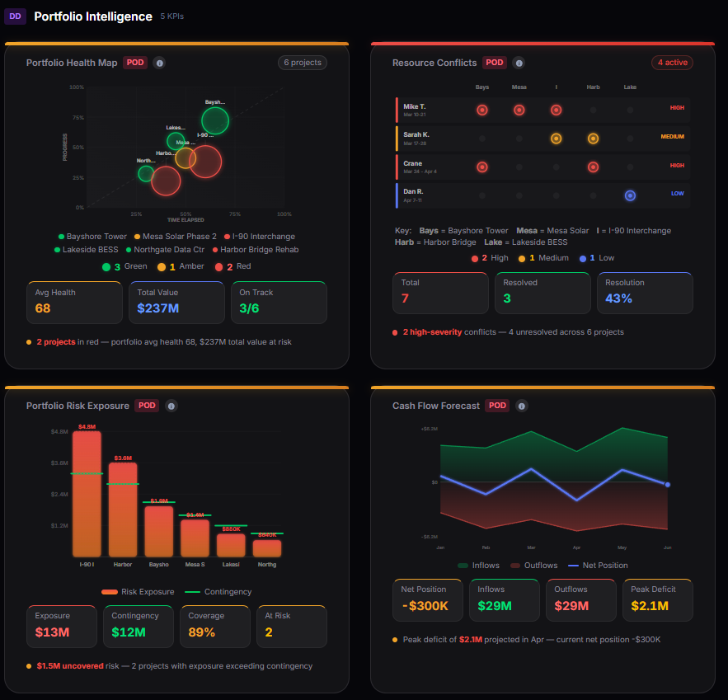The width and height of the screenshot is (728, 700).
Task: Toggle Bayshore Tower legend entry
Action: 92,237
